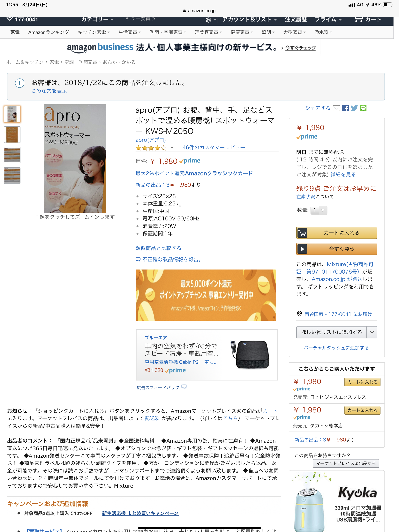The height and width of the screenshot is (532, 399).
Task: Expand star rating breakdown chevron
Action: [x=172, y=148]
